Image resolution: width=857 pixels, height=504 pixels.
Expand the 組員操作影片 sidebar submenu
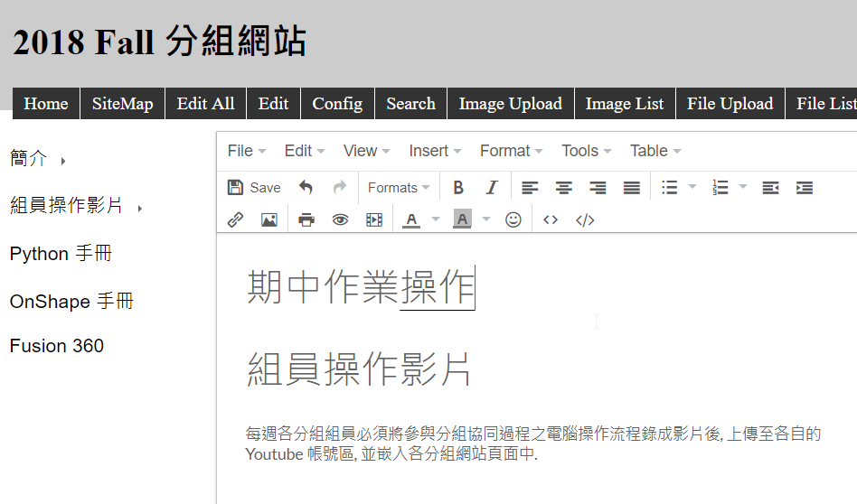[x=140, y=209]
